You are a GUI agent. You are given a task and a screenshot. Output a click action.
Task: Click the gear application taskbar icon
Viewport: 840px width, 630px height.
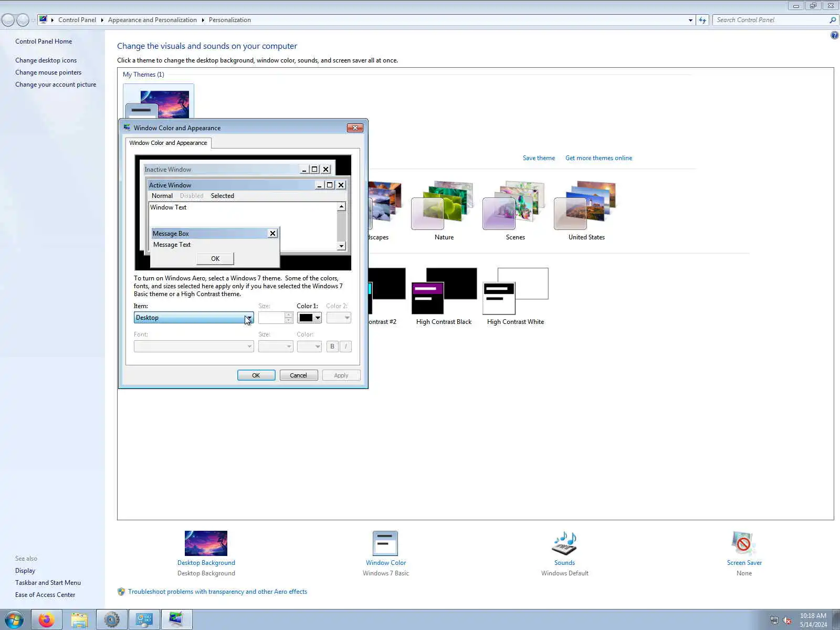[112, 620]
